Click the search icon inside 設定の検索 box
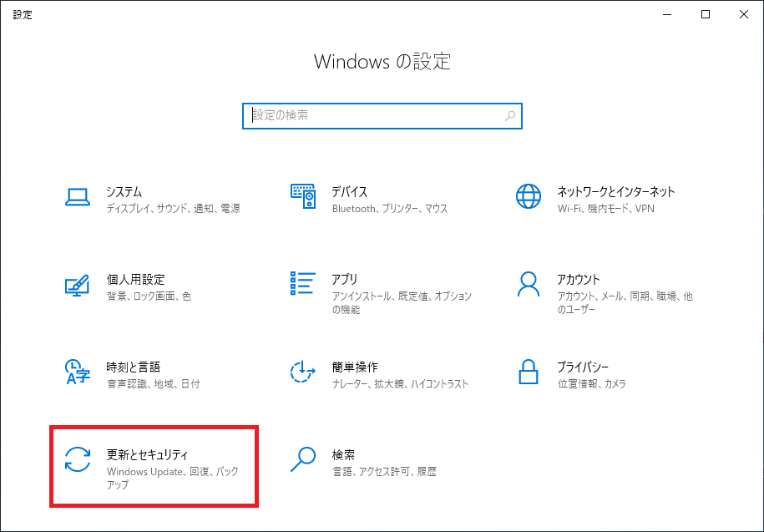 click(x=510, y=116)
